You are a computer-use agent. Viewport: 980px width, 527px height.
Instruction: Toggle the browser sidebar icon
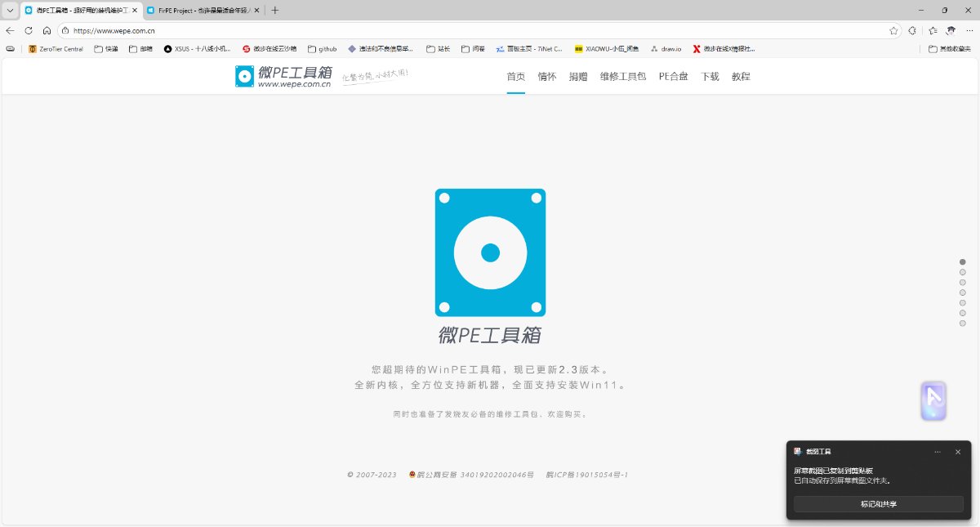point(912,30)
